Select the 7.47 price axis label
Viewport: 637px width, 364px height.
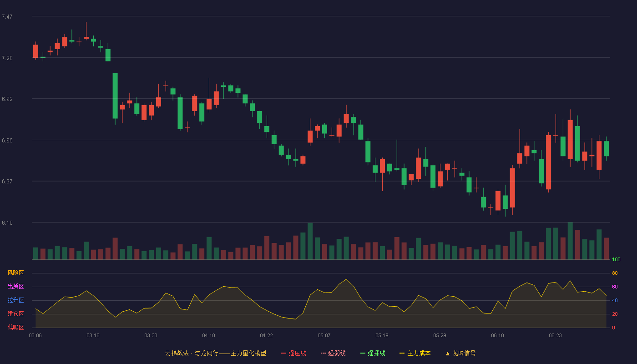[7, 17]
